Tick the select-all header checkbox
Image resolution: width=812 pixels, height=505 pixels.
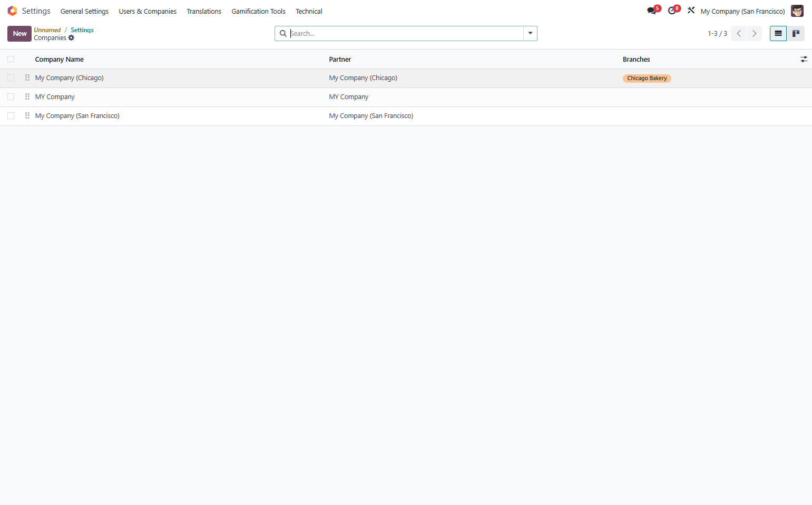11,60
